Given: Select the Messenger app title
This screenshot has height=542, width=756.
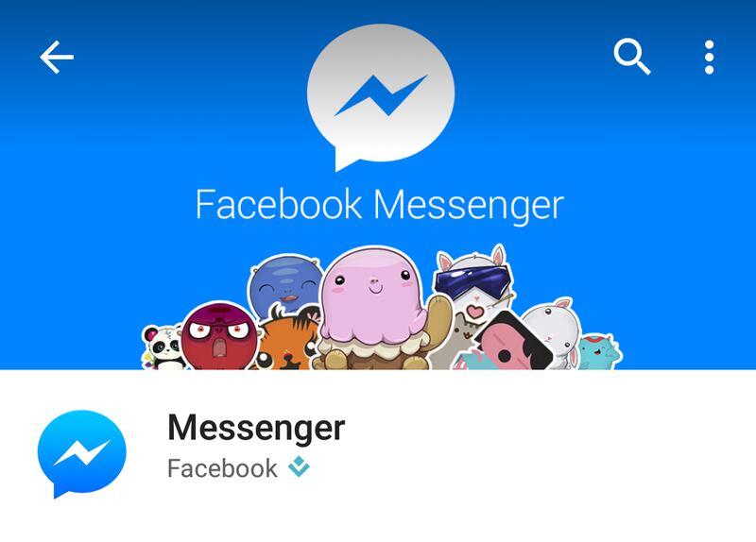Looking at the screenshot, I should click(256, 429).
